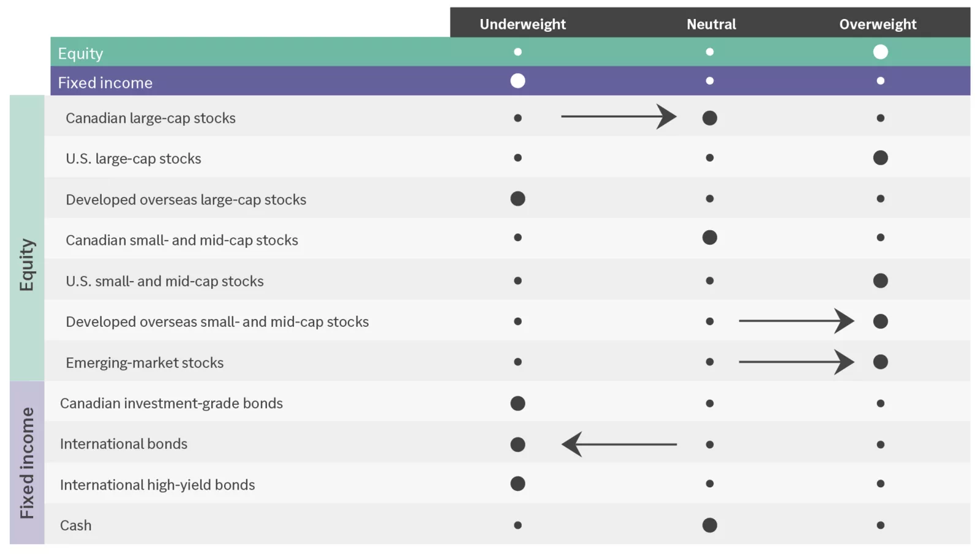This screenshot has width=980, height=554.
Task: Click the green Equity summary row label
Action: (80, 54)
